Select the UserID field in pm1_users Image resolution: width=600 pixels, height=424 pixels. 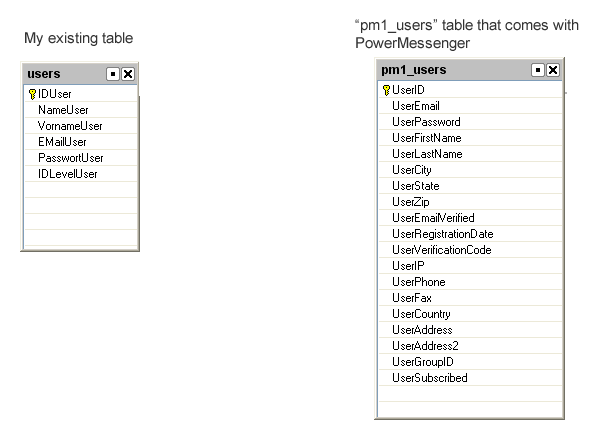coord(470,90)
